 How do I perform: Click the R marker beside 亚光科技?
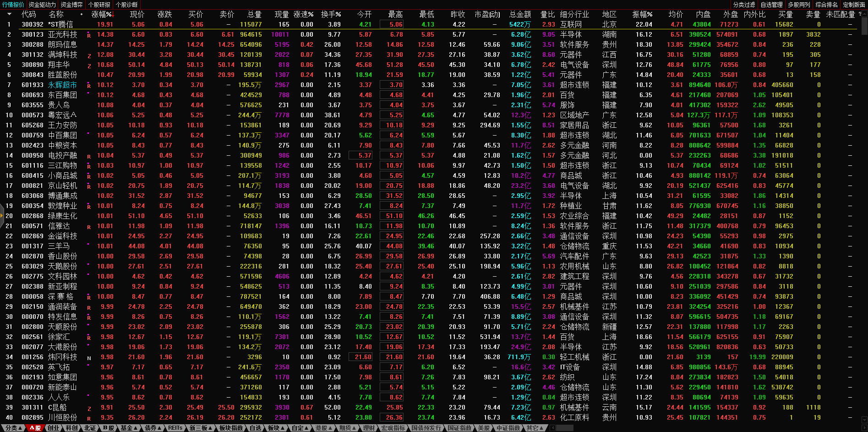pyautogui.click(x=89, y=35)
